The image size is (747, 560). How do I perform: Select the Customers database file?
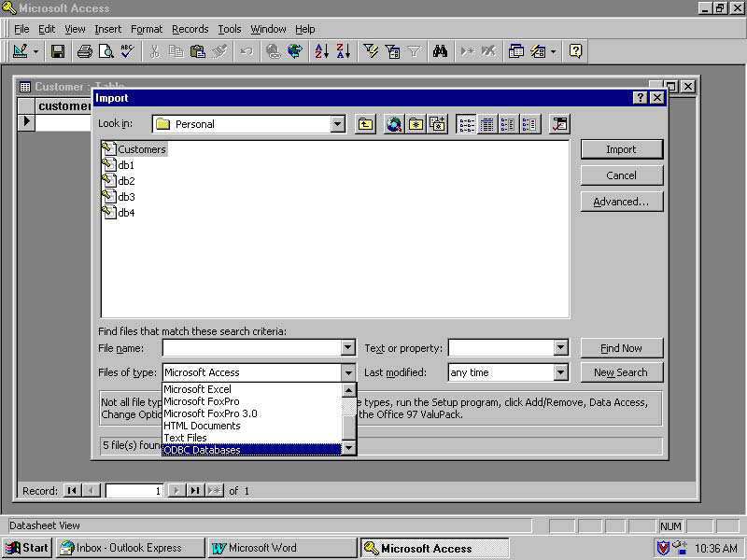click(x=134, y=149)
